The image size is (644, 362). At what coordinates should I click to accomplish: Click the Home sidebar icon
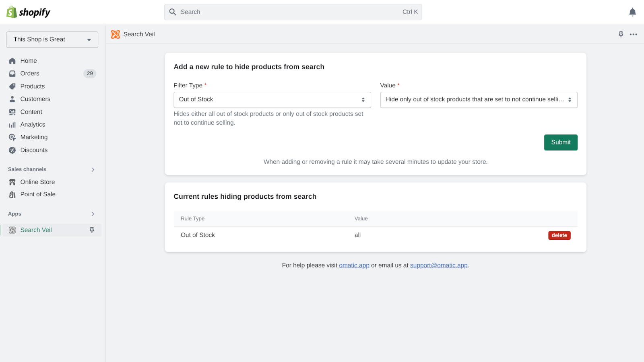click(12, 60)
